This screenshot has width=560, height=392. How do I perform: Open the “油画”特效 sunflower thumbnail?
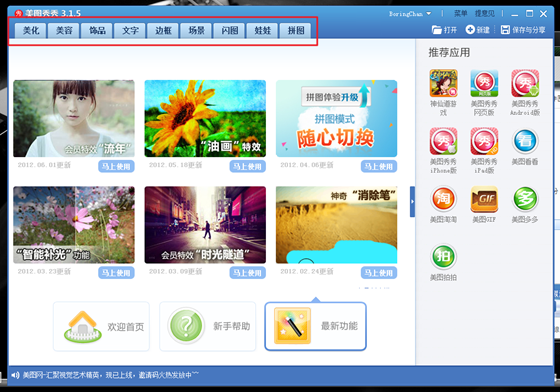pos(205,119)
